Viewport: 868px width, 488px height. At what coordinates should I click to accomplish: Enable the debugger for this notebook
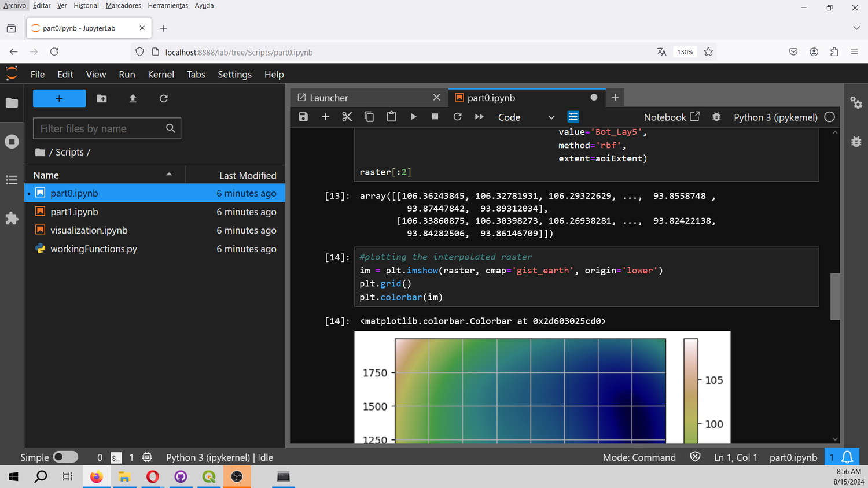[x=716, y=116]
